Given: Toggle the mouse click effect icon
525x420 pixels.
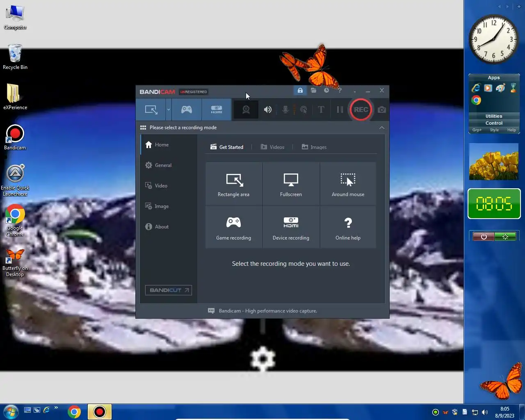Looking at the screenshot, I should coord(304,110).
